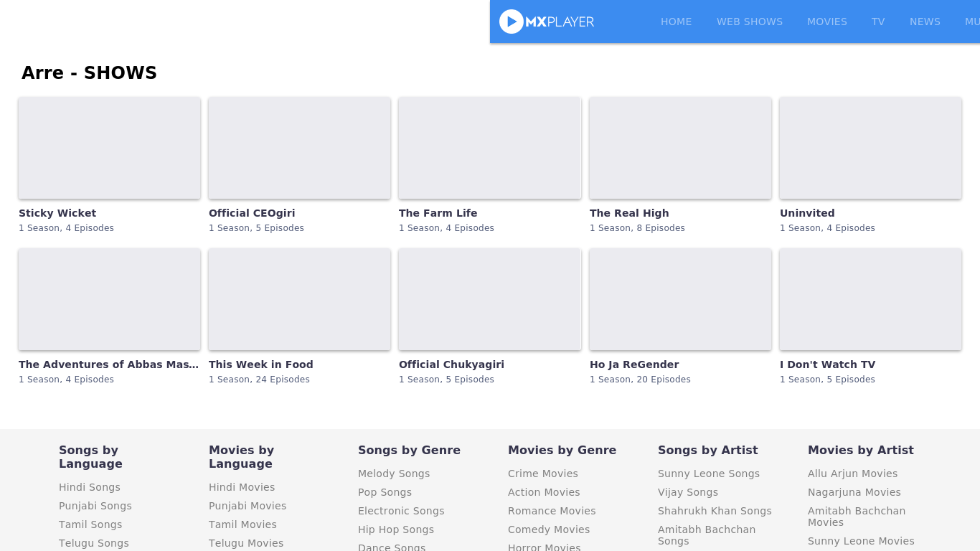Open the NEWS navigation item
Viewport: 980px width, 551px height.
click(924, 22)
